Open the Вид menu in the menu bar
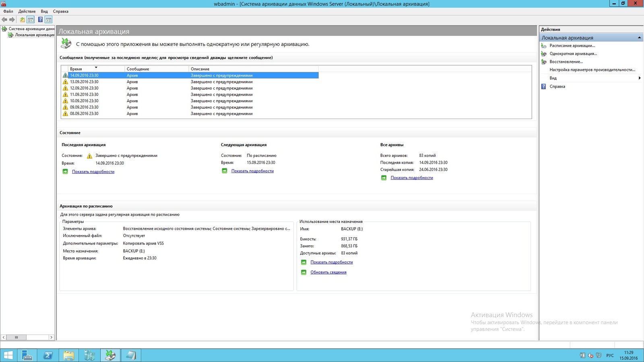644x362 pixels. [44, 11]
